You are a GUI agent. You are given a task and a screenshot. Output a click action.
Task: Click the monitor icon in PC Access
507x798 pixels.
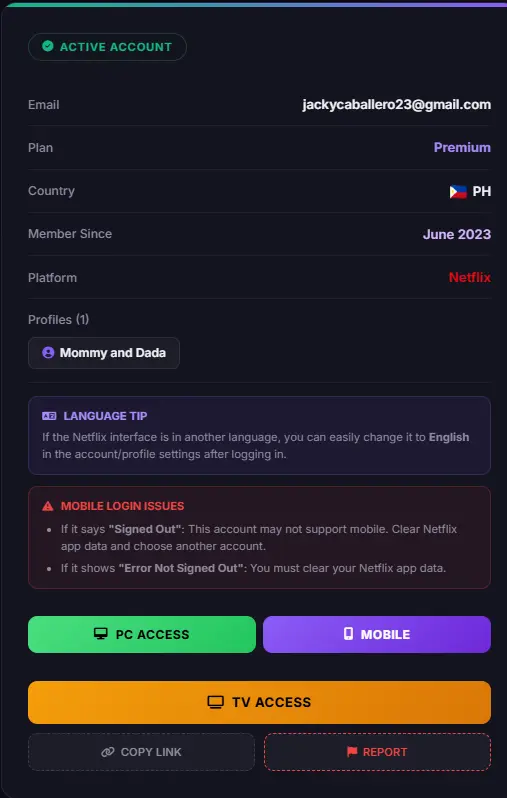[x=101, y=634]
